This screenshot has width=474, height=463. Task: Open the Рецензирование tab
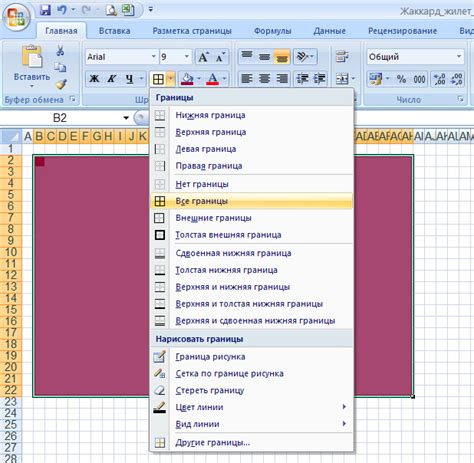tap(402, 31)
